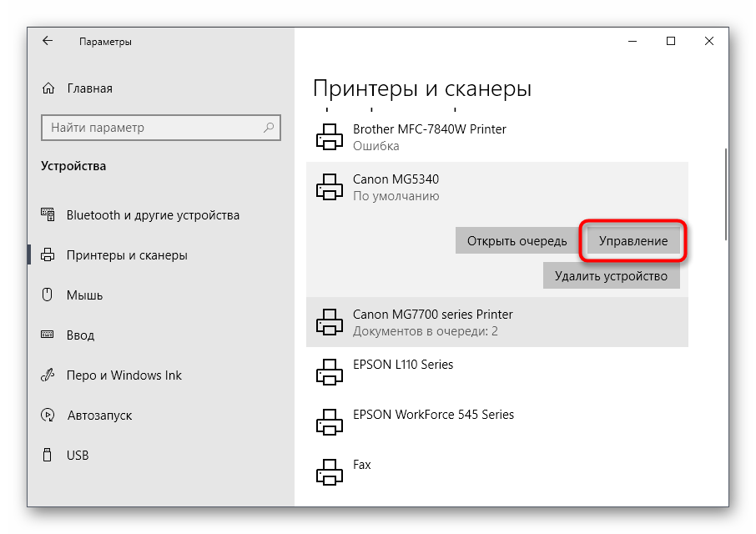The height and width of the screenshot is (534, 756).
Task: Select Brother MFC-7840W Printer name
Action: point(429,129)
